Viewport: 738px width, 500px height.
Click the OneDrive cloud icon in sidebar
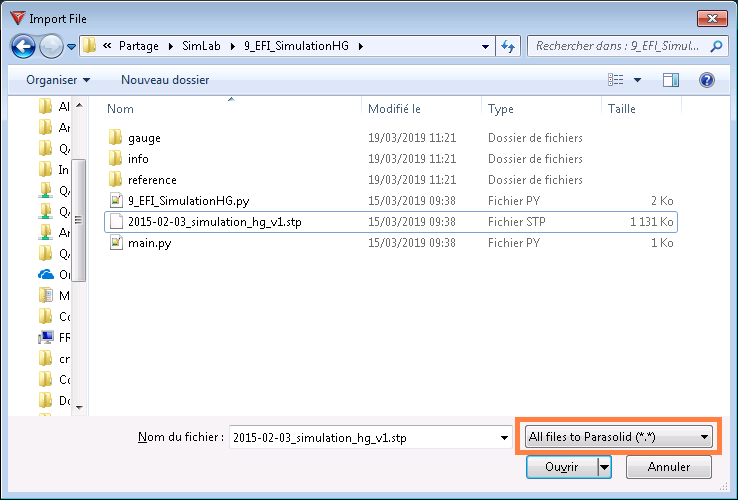[45, 275]
